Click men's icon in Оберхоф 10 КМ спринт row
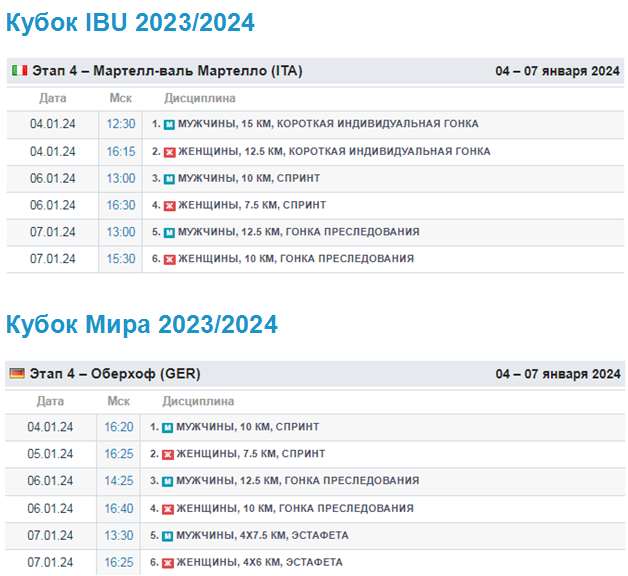628x576 pixels. (167, 427)
